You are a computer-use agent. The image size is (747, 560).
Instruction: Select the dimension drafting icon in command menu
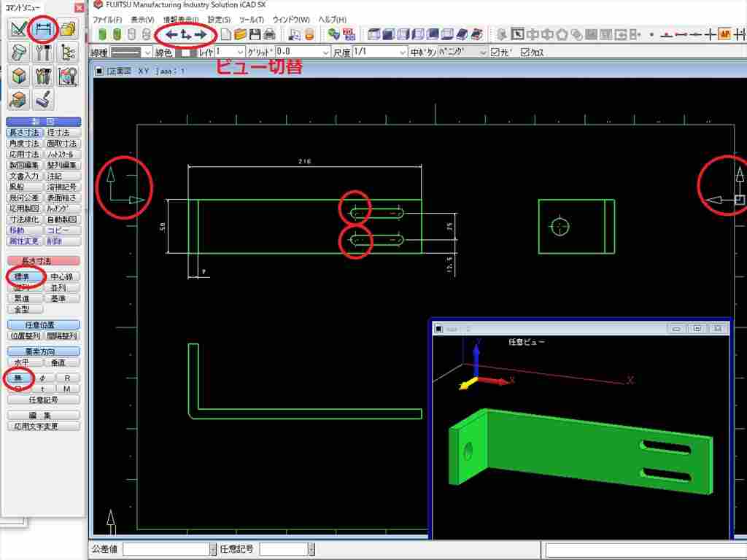pyautogui.click(x=43, y=29)
